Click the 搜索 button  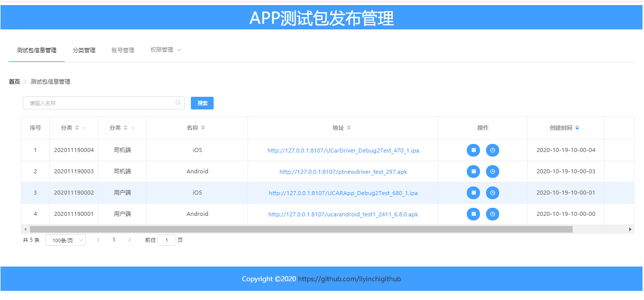[202, 103]
